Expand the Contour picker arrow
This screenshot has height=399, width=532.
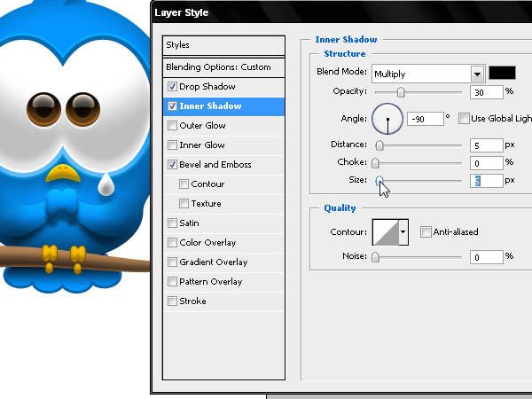point(403,232)
